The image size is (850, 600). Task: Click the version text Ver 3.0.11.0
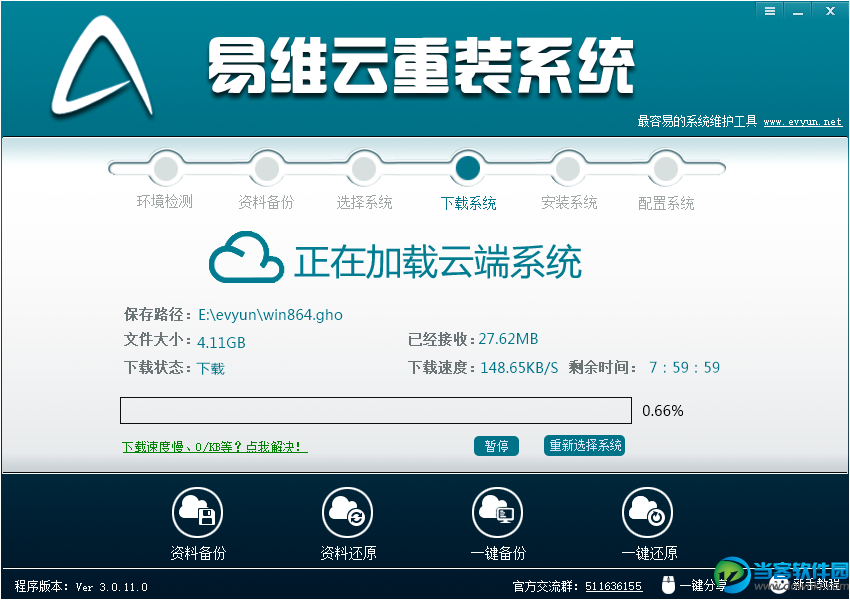(x=112, y=587)
